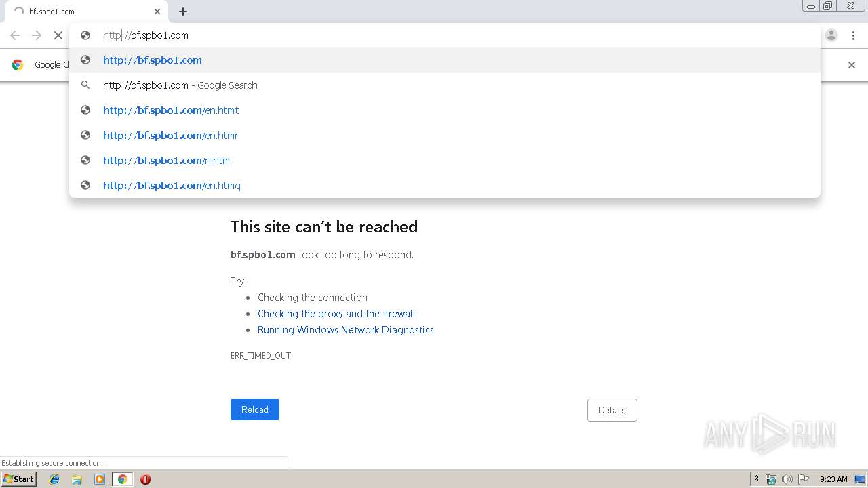
Task: Close the bf.spbo1.com tab
Action: pyautogui.click(x=157, y=12)
